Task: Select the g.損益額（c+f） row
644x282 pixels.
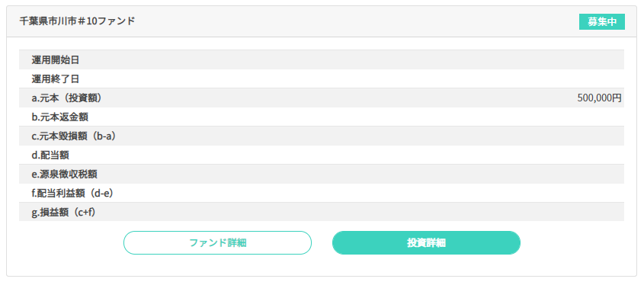Action: (x=322, y=212)
